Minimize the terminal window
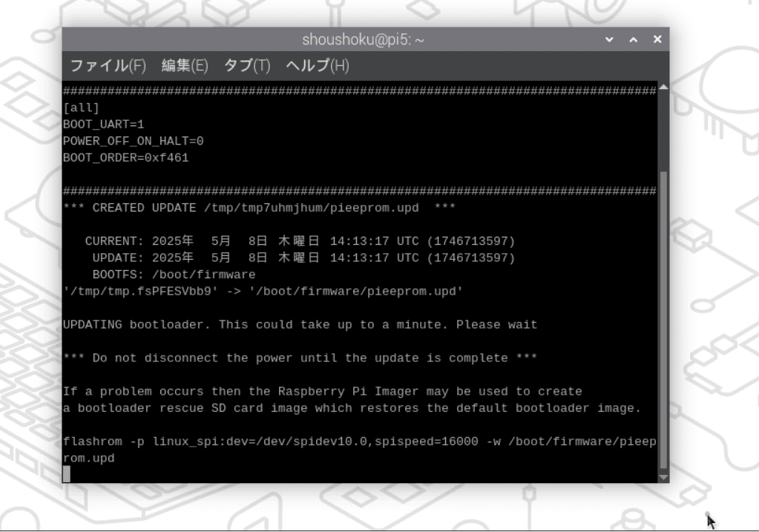Viewport: 759px width, 532px height. click(x=610, y=39)
